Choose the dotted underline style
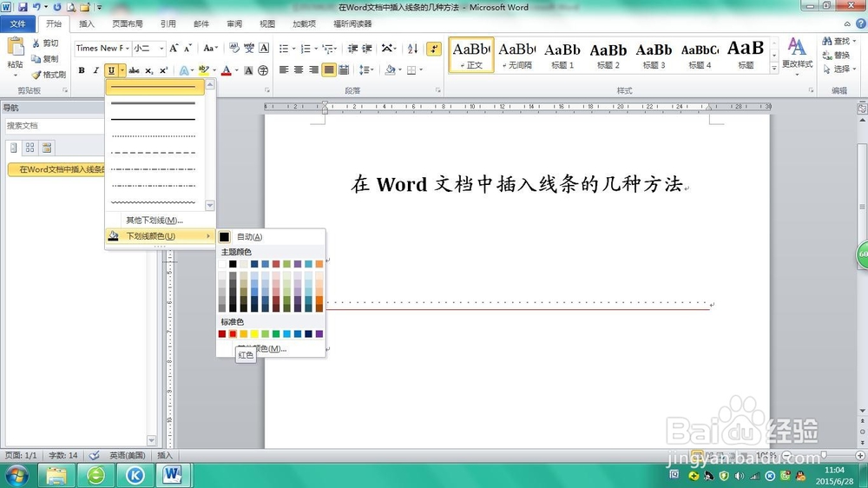868x488 pixels. [x=154, y=135]
